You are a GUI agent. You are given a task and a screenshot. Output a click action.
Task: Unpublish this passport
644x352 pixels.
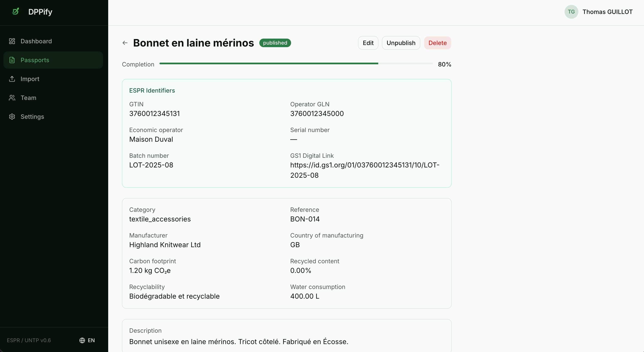coord(401,43)
